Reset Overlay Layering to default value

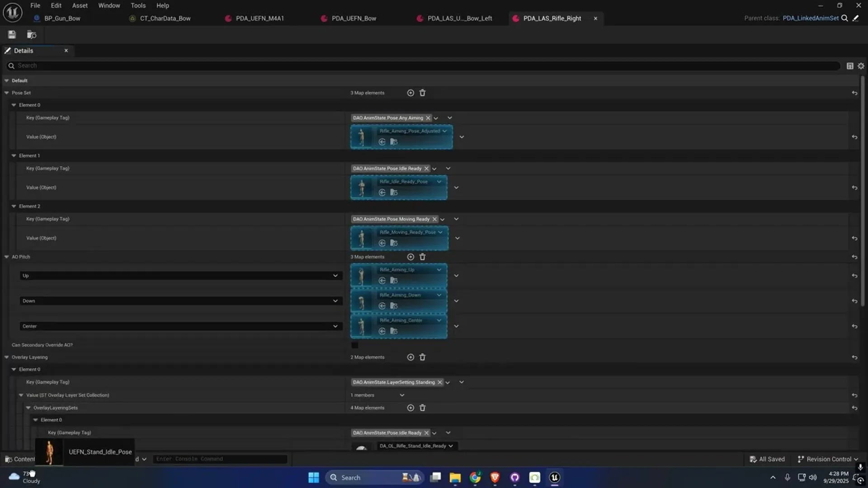[854, 357]
